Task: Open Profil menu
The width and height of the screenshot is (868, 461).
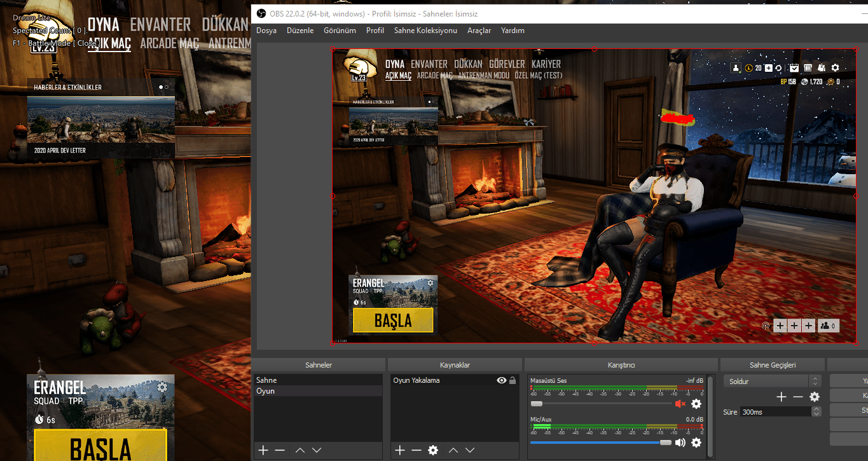Action: pyautogui.click(x=375, y=31)
